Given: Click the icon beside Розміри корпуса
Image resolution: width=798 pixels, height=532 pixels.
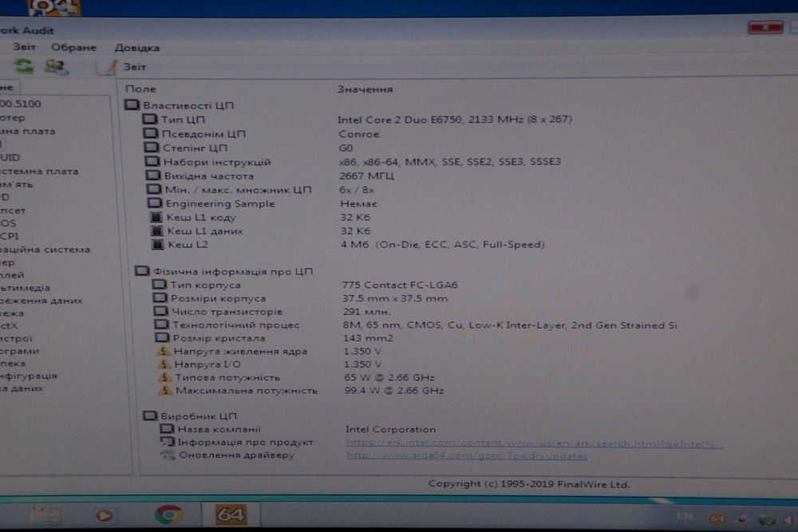Looking at the screenshot, I should coord(160,298).
